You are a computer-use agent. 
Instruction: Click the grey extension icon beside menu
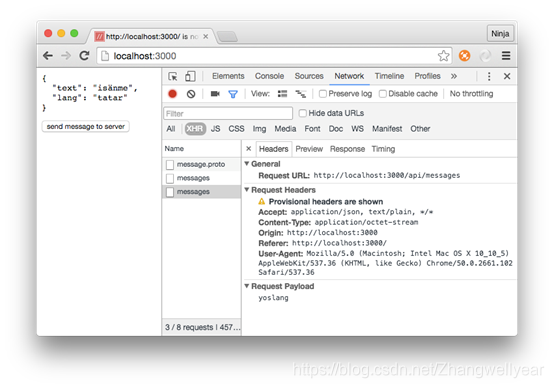[485, 56]
